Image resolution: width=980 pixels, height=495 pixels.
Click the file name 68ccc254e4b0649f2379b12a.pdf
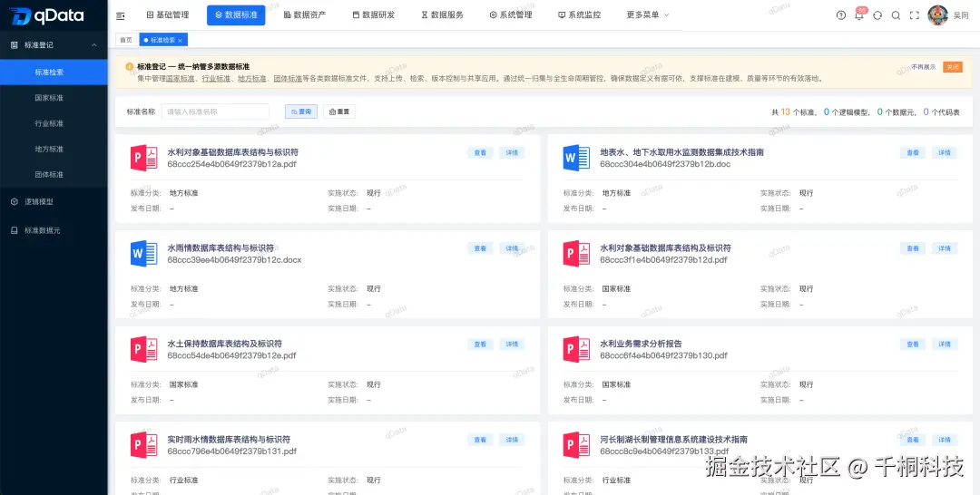tap(232, 164)
